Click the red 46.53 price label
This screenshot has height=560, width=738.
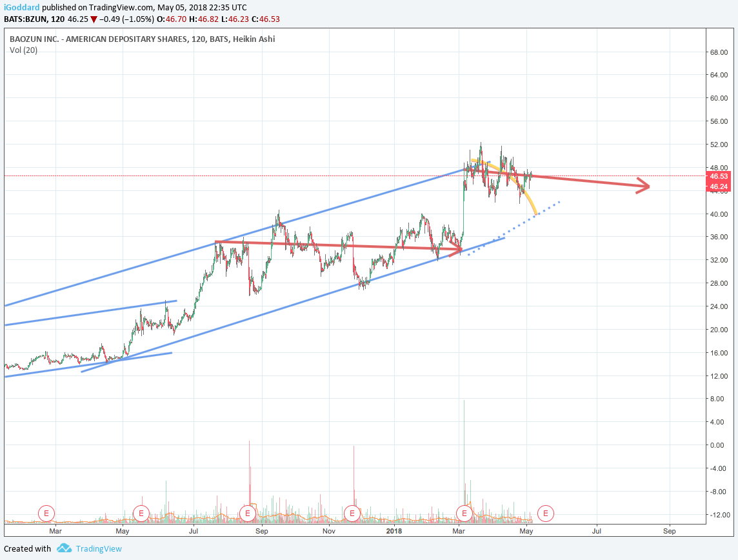click(x=718, y=177)
